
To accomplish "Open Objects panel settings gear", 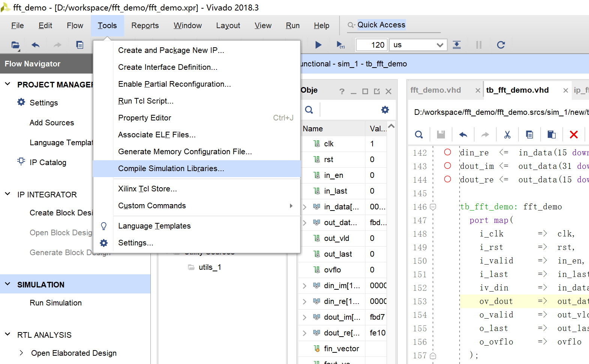I will pyautogui.click(x=385, y=110).
